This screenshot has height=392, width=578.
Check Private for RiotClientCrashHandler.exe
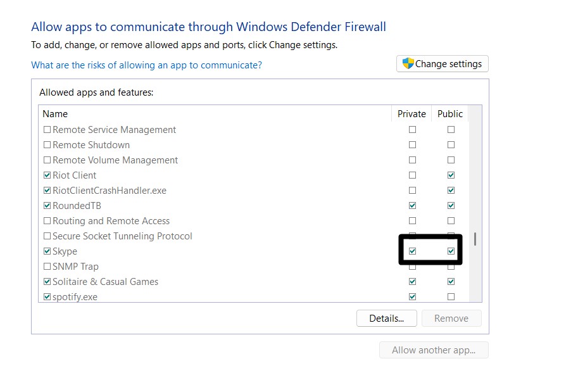pos(412,191)
